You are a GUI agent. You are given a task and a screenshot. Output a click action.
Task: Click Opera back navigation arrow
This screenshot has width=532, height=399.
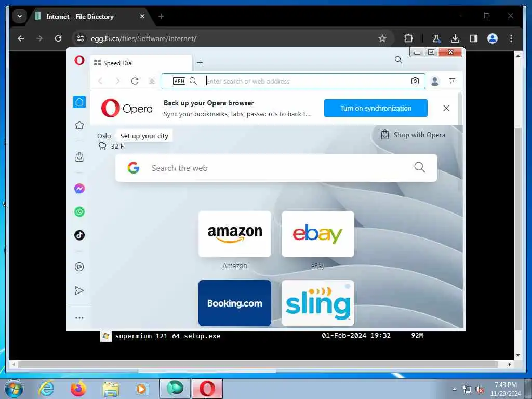point(100,81)
